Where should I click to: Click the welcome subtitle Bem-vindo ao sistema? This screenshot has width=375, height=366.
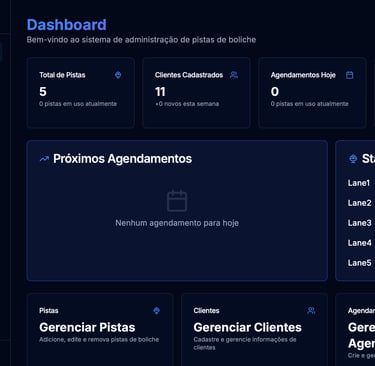[141, 40]
